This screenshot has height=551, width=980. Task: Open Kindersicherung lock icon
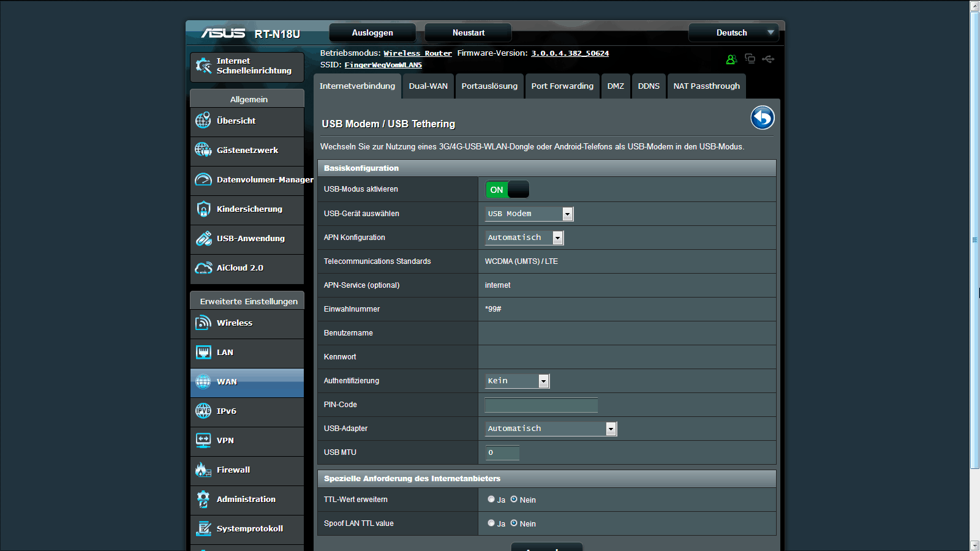click(203, 209)
